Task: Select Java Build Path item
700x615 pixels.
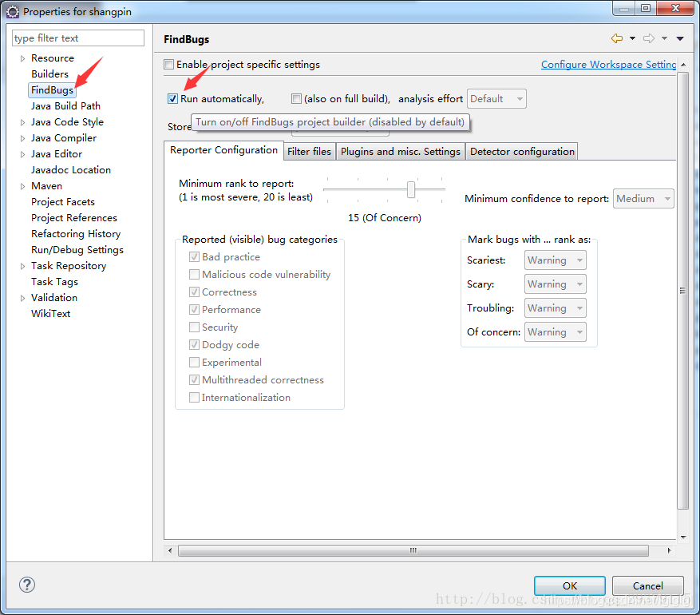Action: click(65, 106)
